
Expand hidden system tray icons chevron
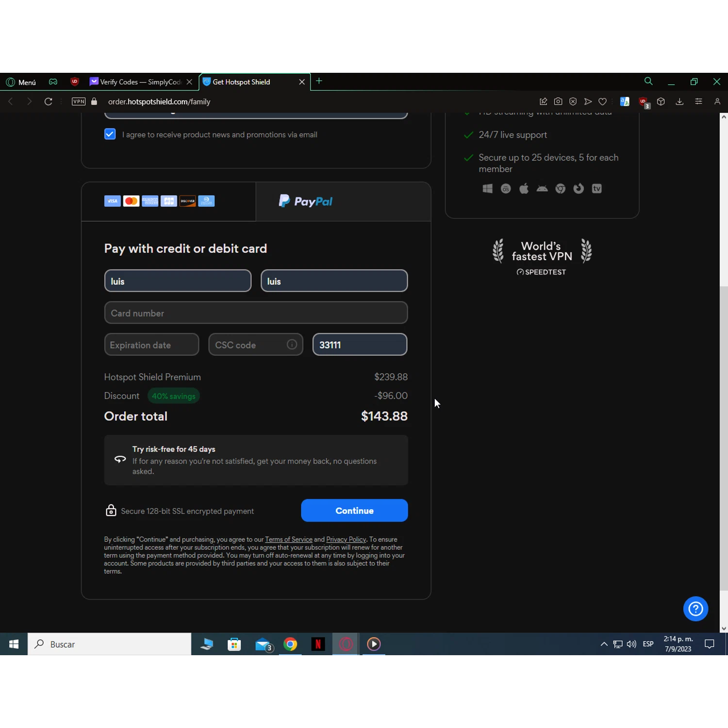(604, 644)
